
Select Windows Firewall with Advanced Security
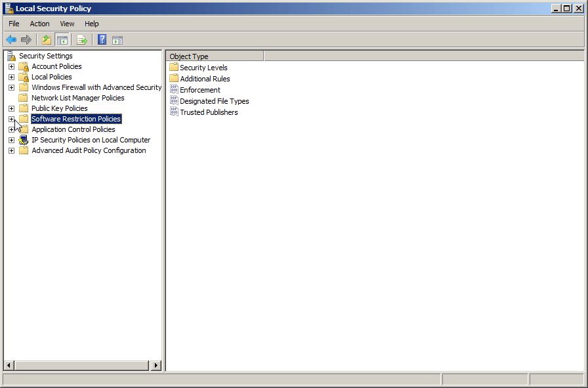[96, 87]
